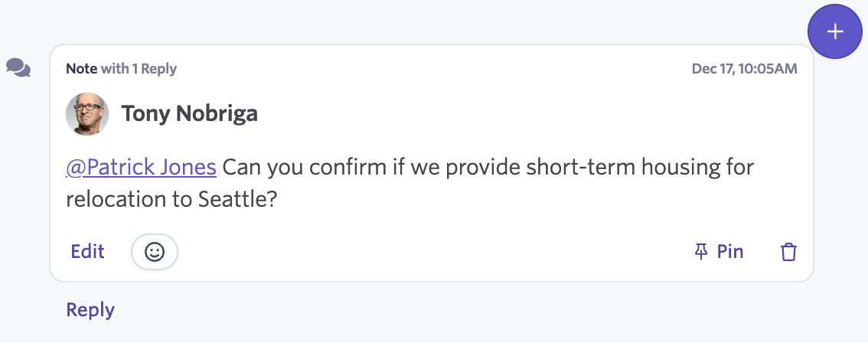Click the Dec 17 date in timestamp
Viewport: 868px width, 343px height.
tap(713, 69)
